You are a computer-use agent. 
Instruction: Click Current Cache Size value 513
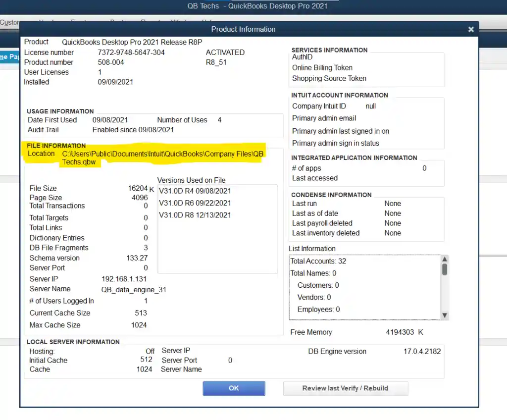pyautogui.click(x=141, y=313)
